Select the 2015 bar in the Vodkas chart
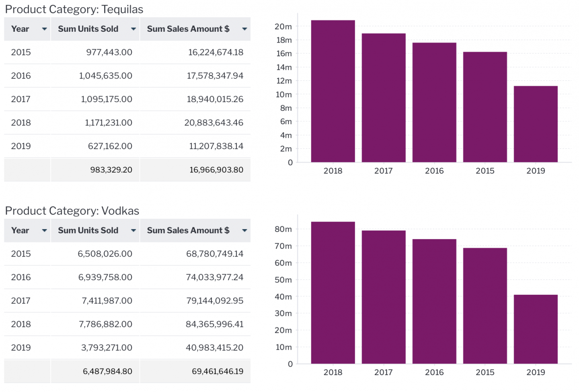 [485, 306]
